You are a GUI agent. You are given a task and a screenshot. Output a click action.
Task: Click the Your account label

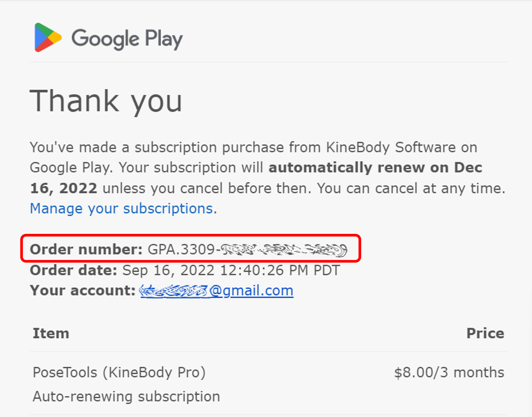[x=82, y=291]
